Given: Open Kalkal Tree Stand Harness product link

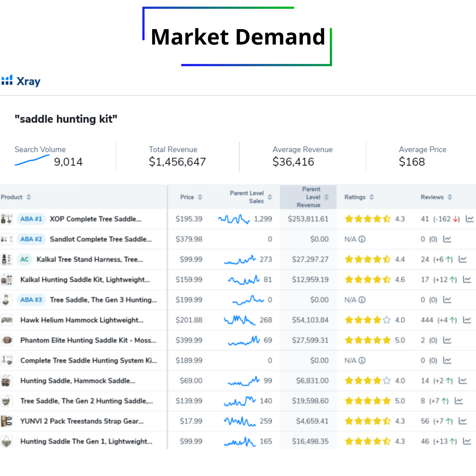Looking at the screenshot, I should click(90, 260).
